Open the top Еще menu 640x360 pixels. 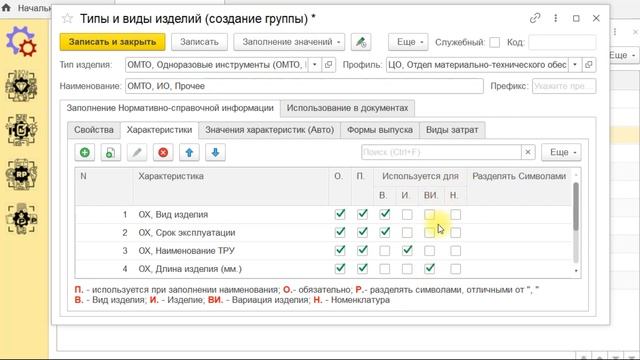[x=408, y=42]
